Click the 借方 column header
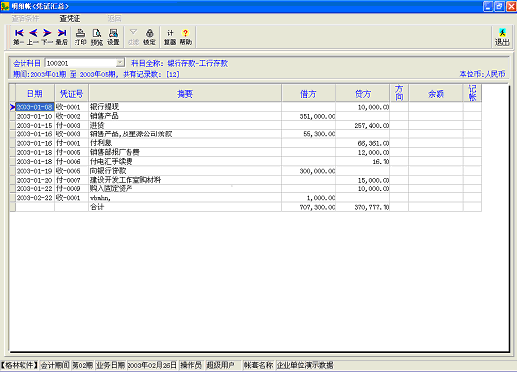This screenshot has height=372, width=517. [x=308, y=94]
